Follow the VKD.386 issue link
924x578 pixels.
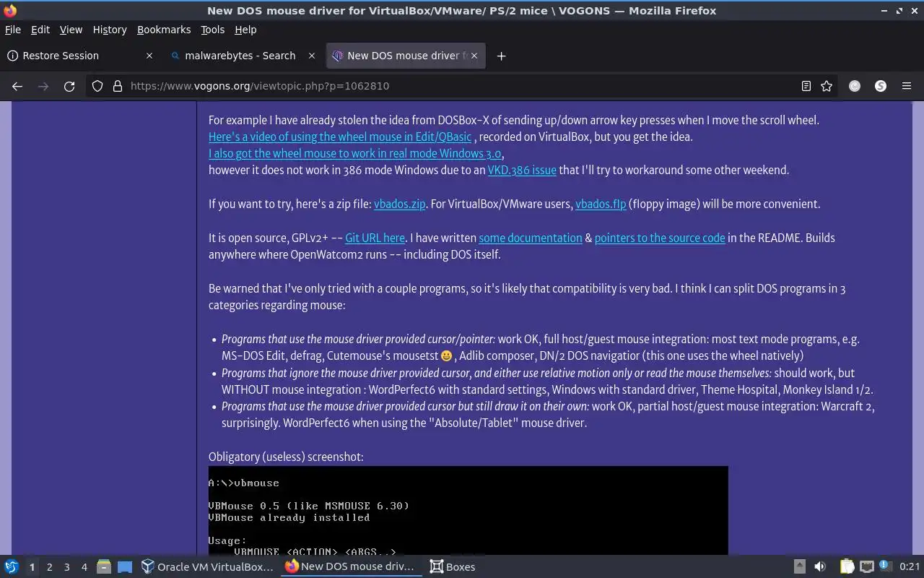pyautogui.click(x=522, y=170)
